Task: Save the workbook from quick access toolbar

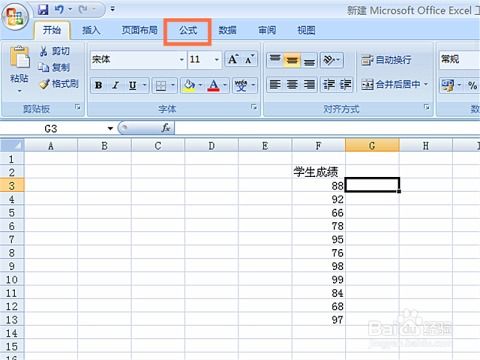Action: coord(43,9)
